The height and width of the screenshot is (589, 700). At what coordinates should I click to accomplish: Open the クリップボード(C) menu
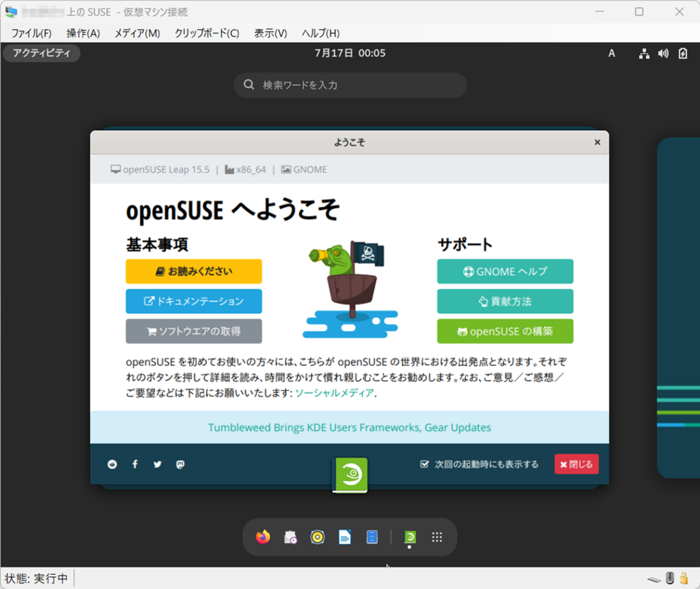pyautogui.click(x=207, y=33)
